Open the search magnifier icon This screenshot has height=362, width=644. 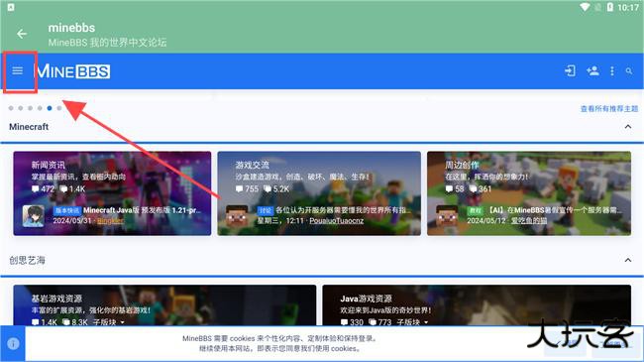click(629, 71)
